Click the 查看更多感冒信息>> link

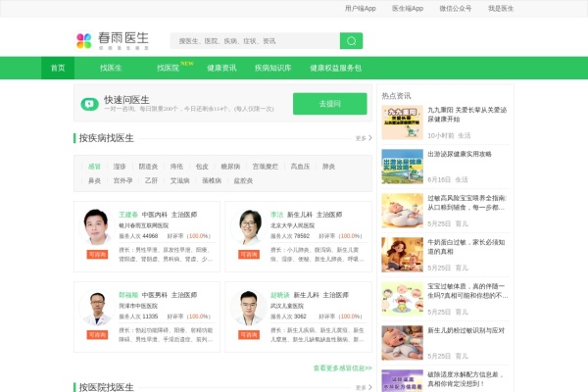[x=343, y=368]
